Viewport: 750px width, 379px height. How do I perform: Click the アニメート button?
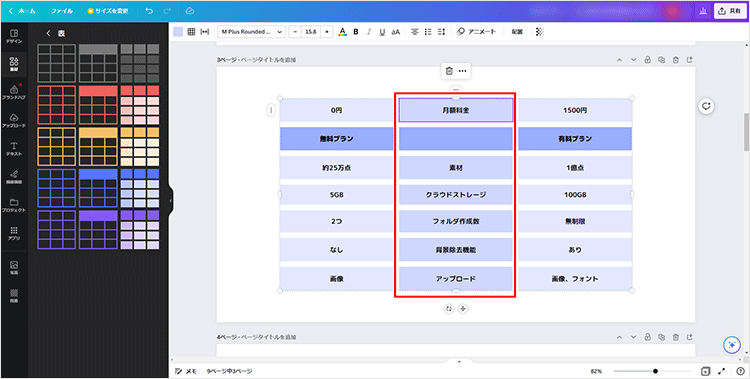[476, 32]
